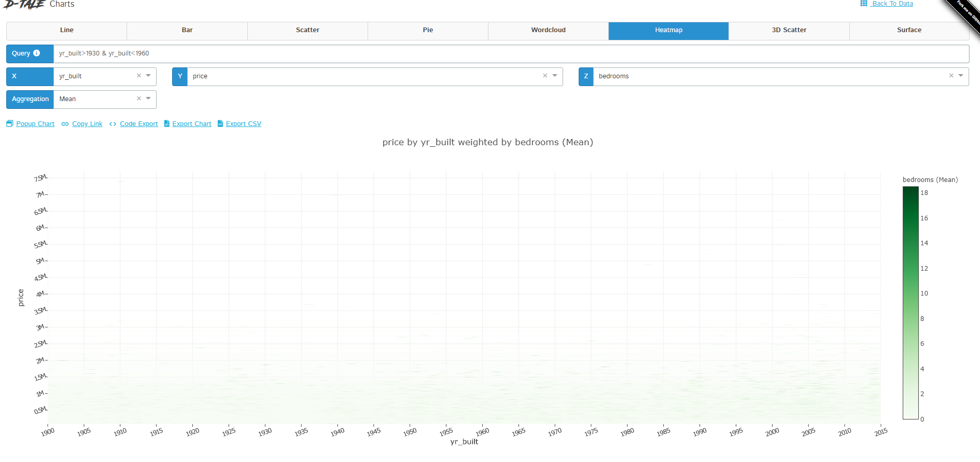The width and height of the screenshot is (980, 462).
Task: Clear the bedrooms Z selection
Action: click(x=951, y=76)
